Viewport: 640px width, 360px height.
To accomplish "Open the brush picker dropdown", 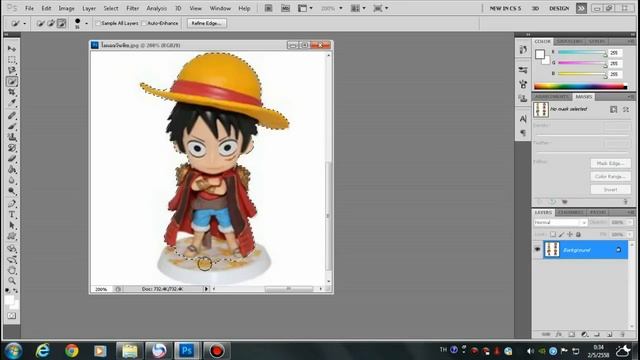I will [x=86, y=24].
